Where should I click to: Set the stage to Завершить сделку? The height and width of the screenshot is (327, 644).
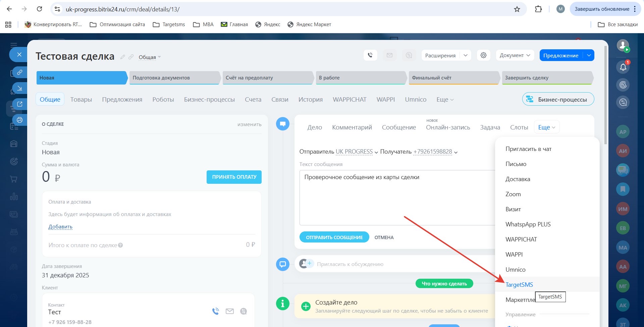pos(547,77)
